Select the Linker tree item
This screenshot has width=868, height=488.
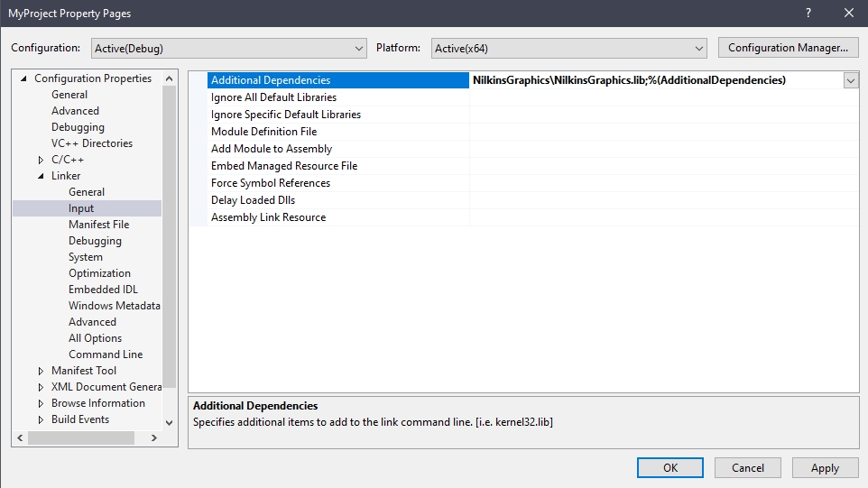coord(66,175)
